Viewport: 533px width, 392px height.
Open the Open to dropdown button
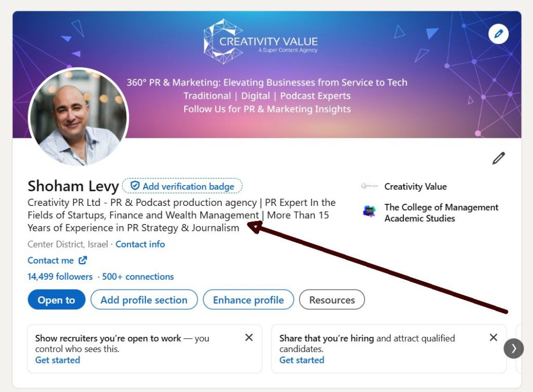(56, 299)
